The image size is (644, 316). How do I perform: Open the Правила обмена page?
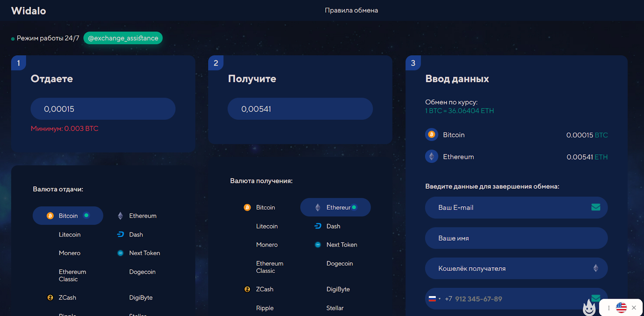click(351, 10)
